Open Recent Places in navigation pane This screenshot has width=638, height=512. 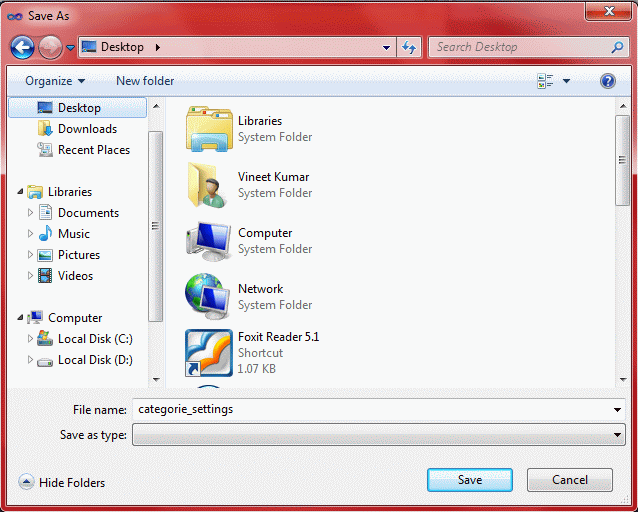pos(94,150)
